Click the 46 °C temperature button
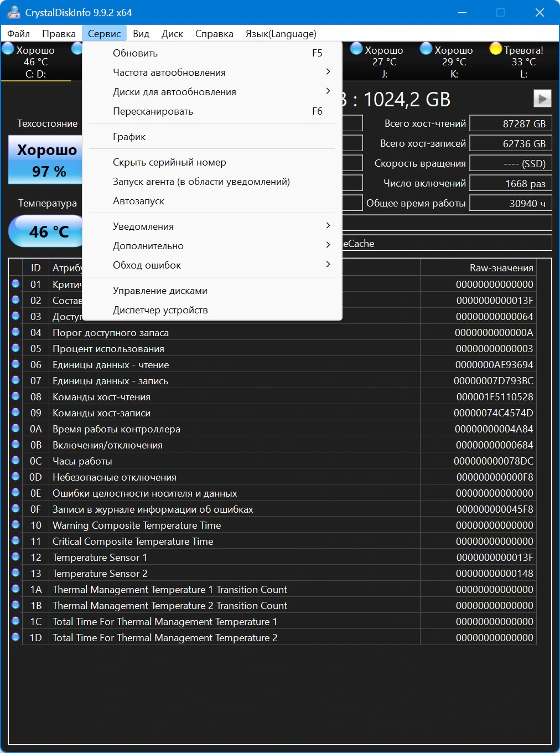 click(x=45, y=231)
